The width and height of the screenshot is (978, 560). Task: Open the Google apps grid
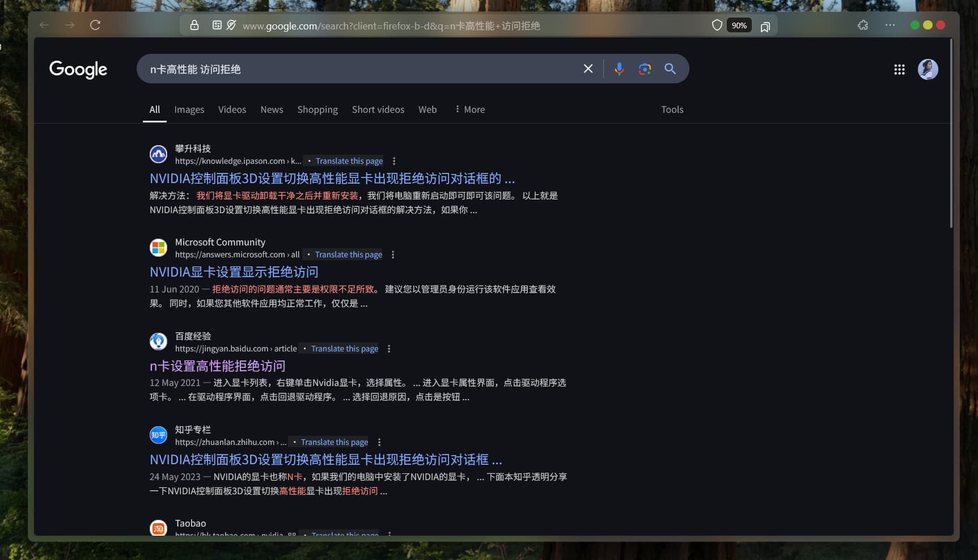point(899,70)
